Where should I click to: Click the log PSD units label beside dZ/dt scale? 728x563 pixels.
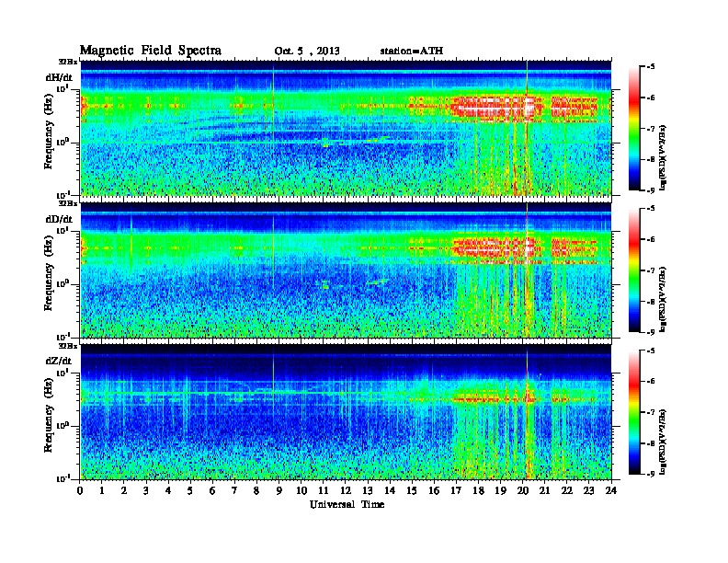pos(664,442)
